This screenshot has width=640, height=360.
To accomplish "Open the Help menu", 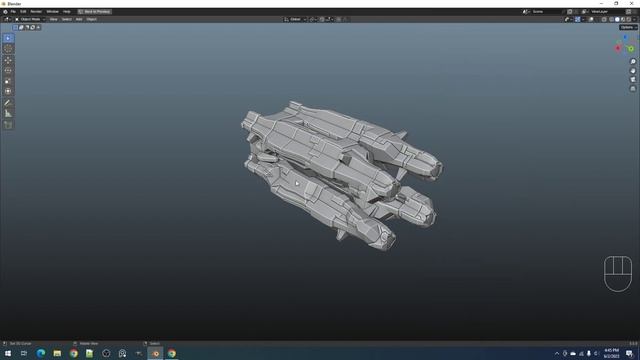I will click(67, 12).
